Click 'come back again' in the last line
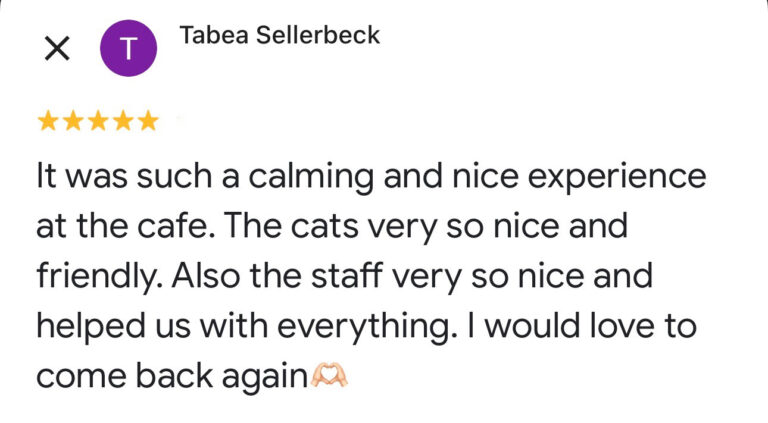The width and height of the screenshot is (768, 423). (170, 377)
